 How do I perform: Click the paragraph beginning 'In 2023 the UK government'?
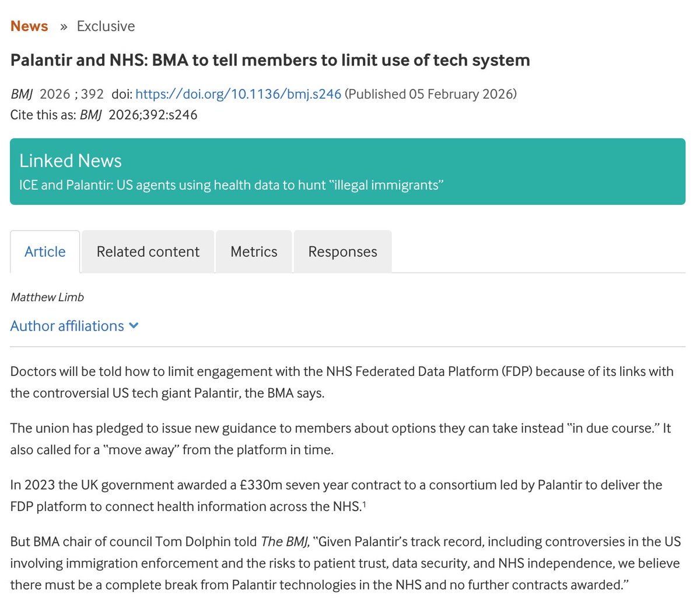pos(337,496)
